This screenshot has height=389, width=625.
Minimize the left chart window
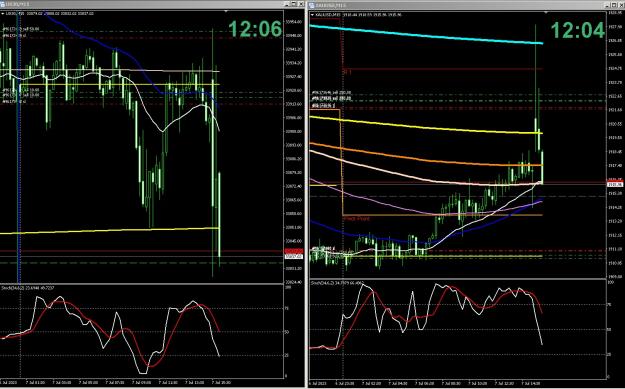287,4
